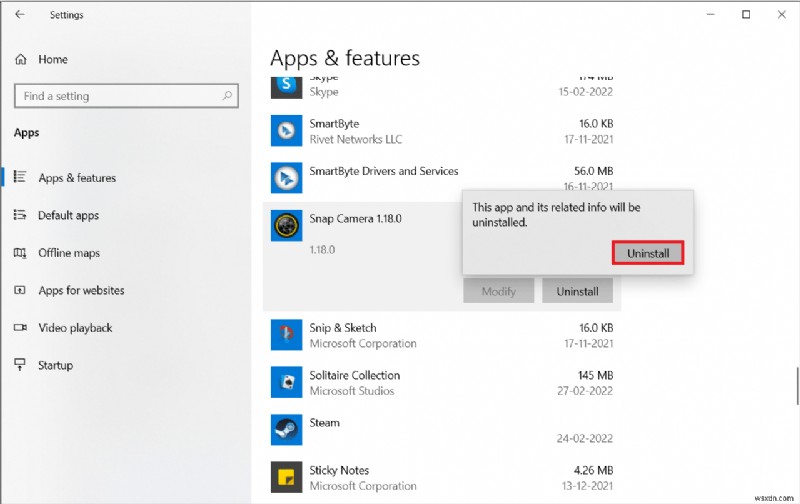Confirm Uninstall in the popup
The height and width of the screenshot is (504, 800).
648,253
